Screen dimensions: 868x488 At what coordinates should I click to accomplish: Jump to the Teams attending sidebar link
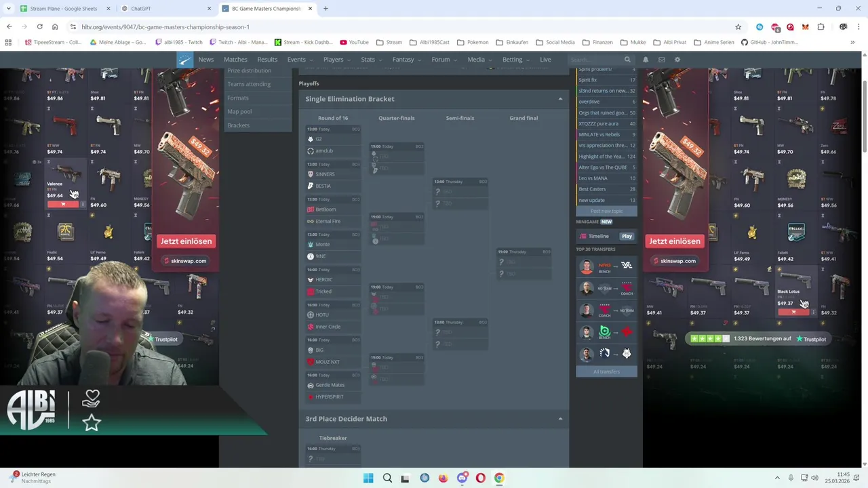pyautogui.click(x=249, y=84)
